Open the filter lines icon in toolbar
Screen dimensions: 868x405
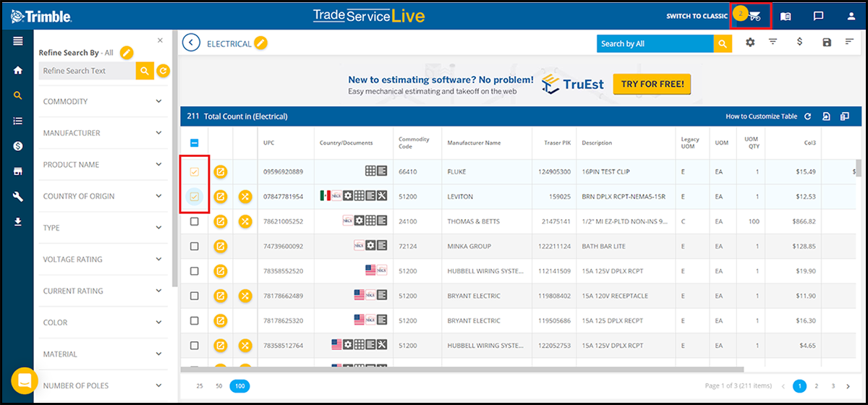point(773,43)
